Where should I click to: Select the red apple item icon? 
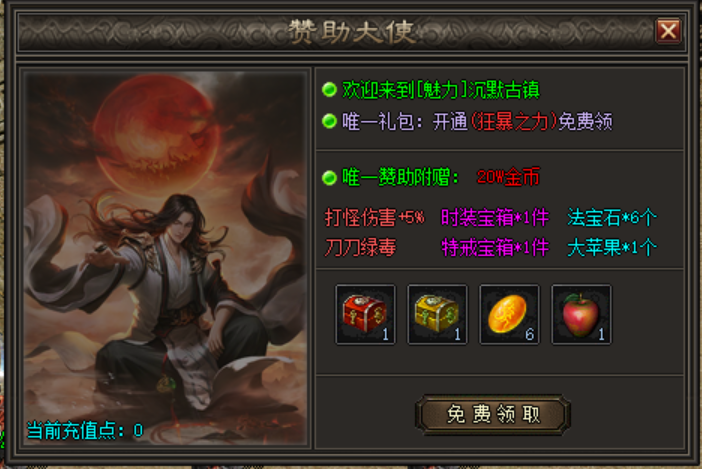[x=582, y=315]
